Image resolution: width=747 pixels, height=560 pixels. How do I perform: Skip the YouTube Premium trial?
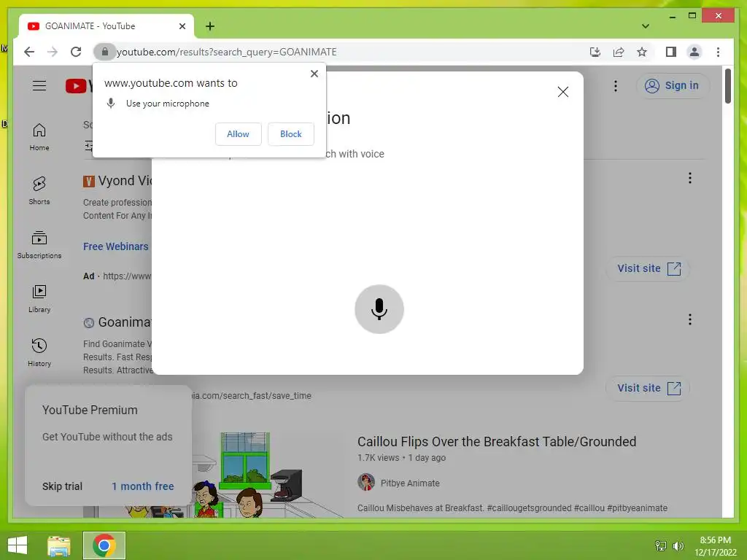click(x=63, y=486)
